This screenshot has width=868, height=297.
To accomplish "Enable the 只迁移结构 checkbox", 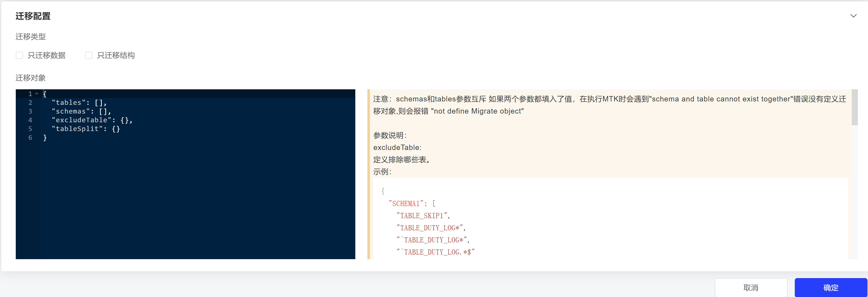I will pyautogui.click(x=89, y=55).
